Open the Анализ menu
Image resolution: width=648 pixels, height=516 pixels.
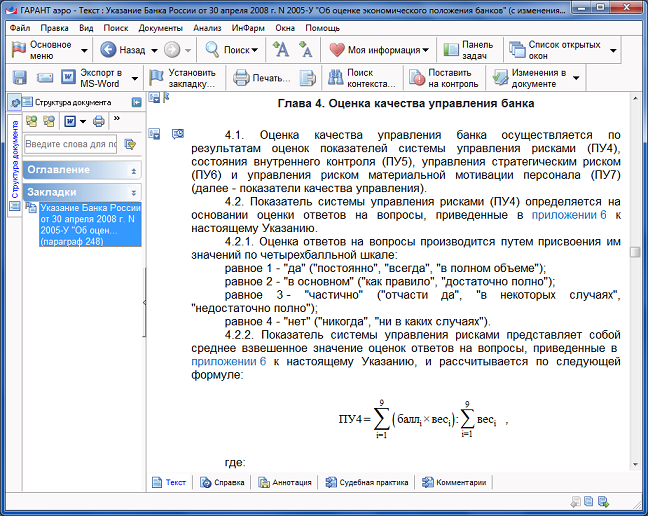click(208, 28)
